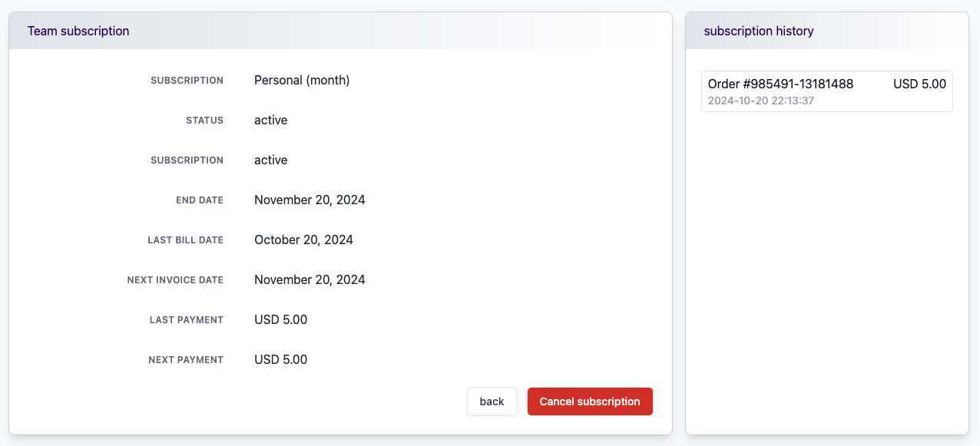Viewport: 980px width, 446px height.
Task: Click the LAST PAYMENT amount USD 5.00
Action: tap(280, 319)
